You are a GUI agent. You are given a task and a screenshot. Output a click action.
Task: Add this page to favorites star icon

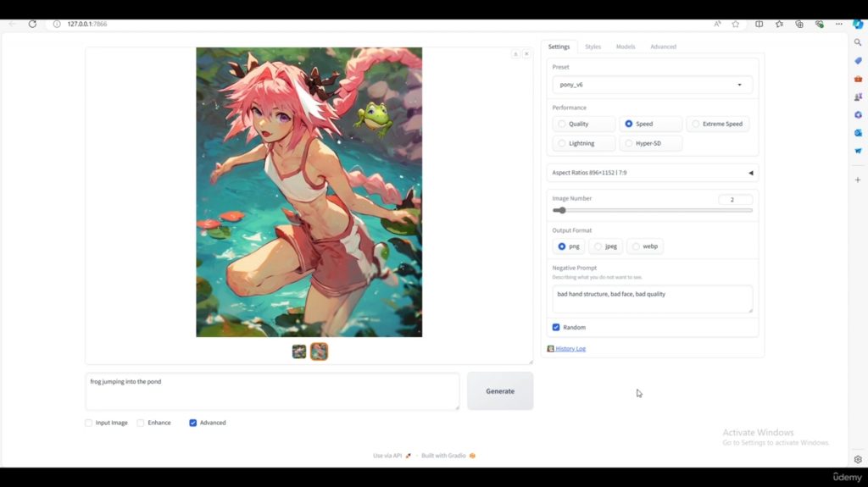click(x=736, y=24)
